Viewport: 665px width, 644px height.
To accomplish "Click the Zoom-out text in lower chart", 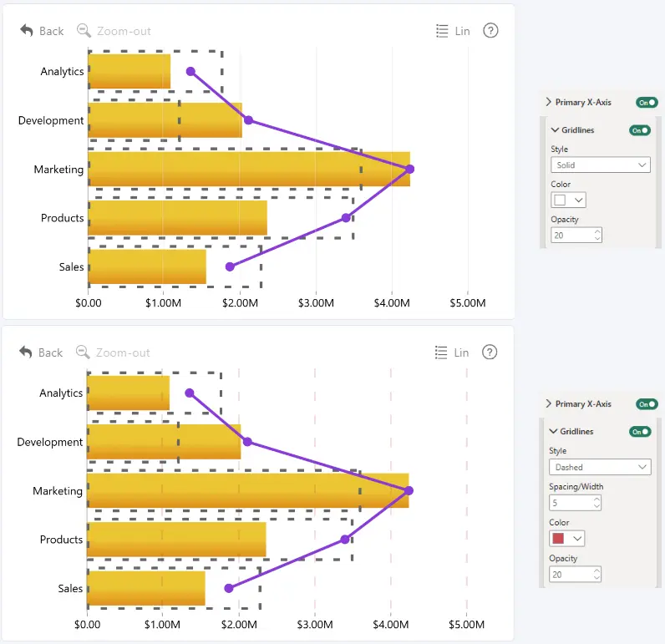I will (123, 352).
